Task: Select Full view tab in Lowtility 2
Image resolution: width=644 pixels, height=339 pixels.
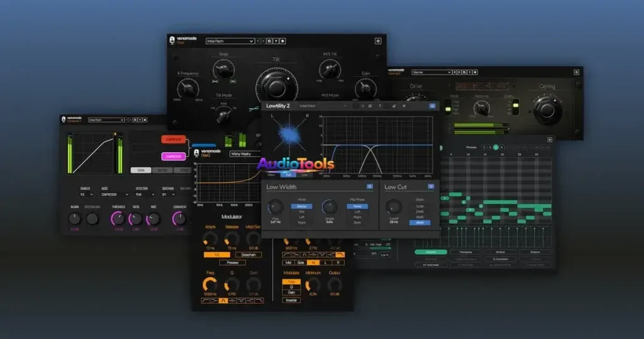Action: point(288,175)
